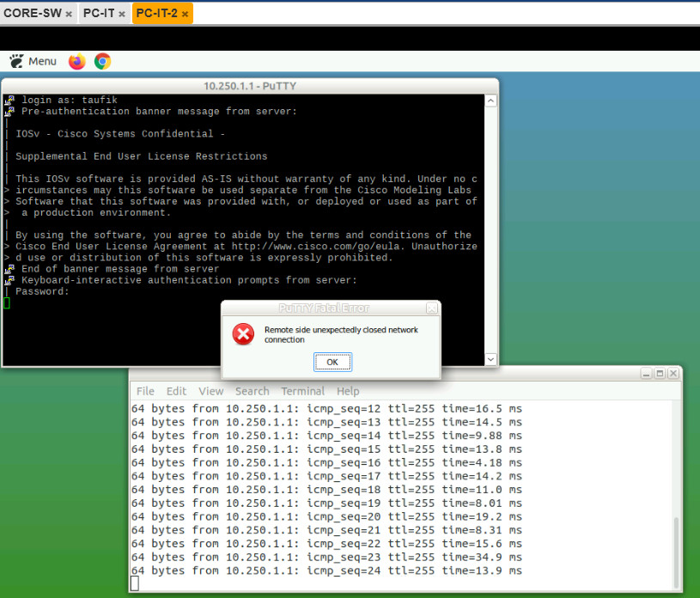Click the green cursor block in PuTTY
This screenshot has height=598, width=700.
(x=7, y=303)
